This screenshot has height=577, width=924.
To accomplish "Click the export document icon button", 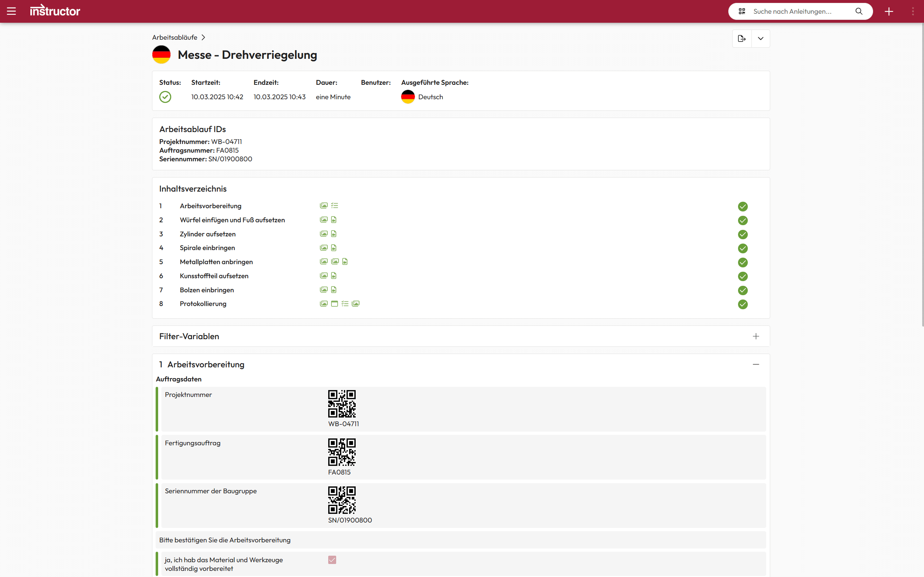I will (x=742, y=39).
